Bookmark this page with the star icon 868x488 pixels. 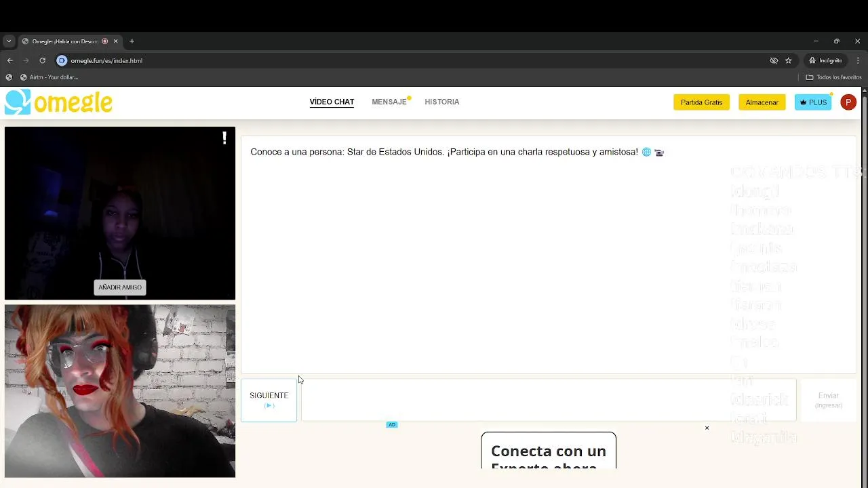[x=788, y=60]
